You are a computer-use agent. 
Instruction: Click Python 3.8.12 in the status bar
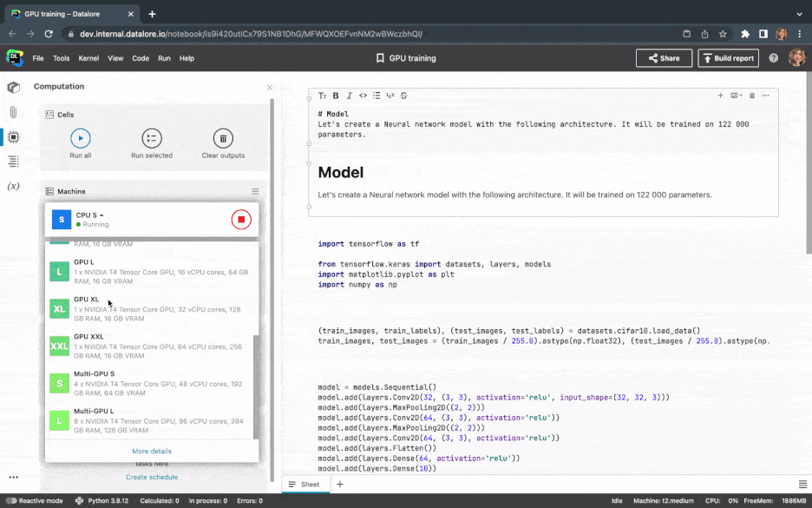(102, 501)
